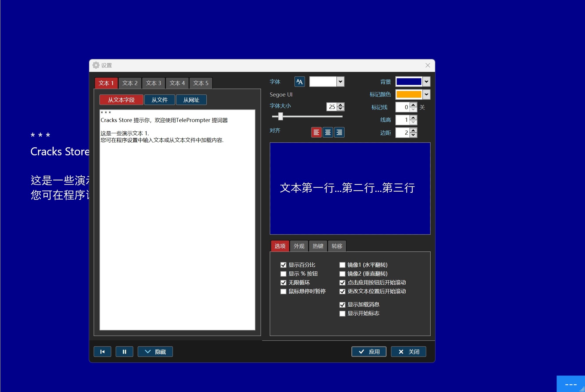Toggle the 显示百分比 checkbox
Screen dimensions: 585x392
click(283, 265)
